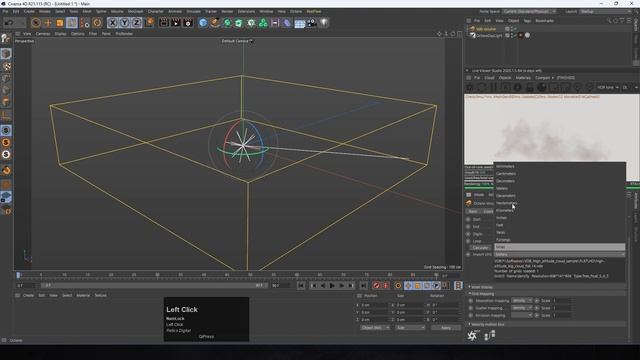Select the Spline Pen tool icon

pos(215,23)
